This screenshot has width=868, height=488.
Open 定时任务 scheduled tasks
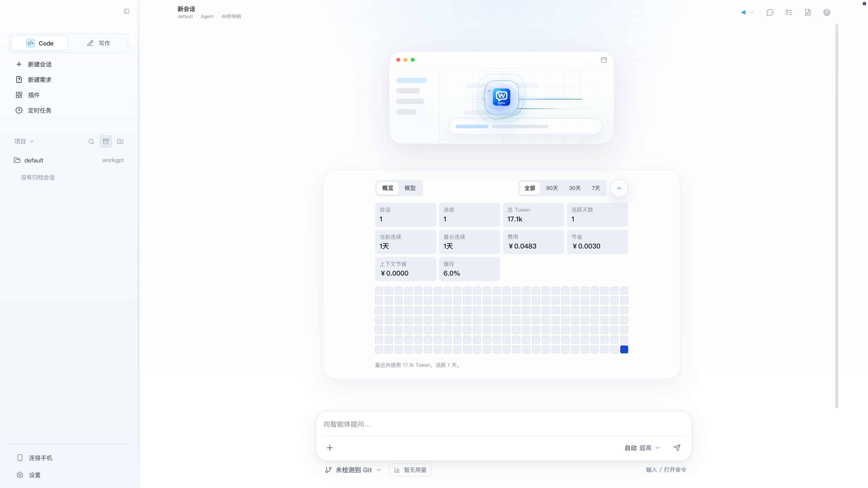40,110
